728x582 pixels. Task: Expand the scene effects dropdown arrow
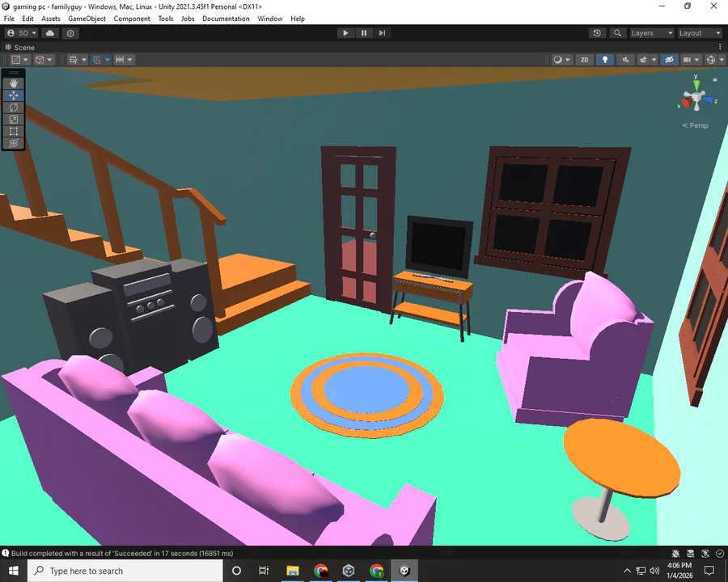point(654,59)
